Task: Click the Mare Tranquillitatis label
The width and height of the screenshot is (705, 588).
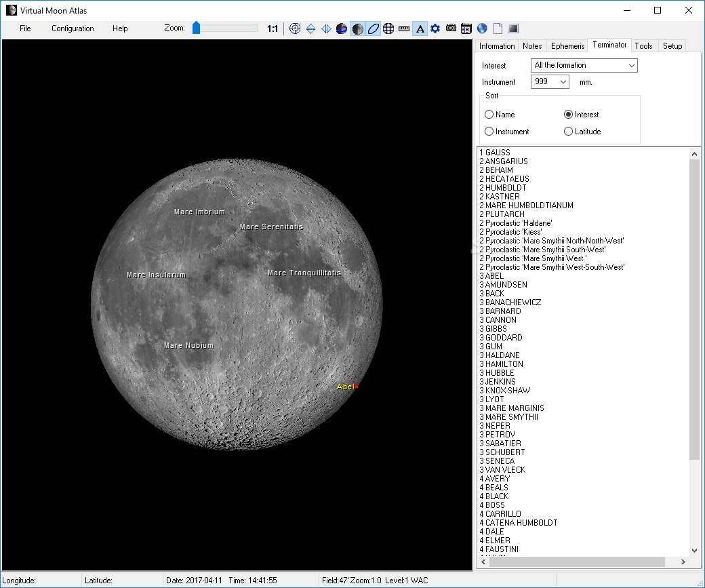Action: pos(304,273)
